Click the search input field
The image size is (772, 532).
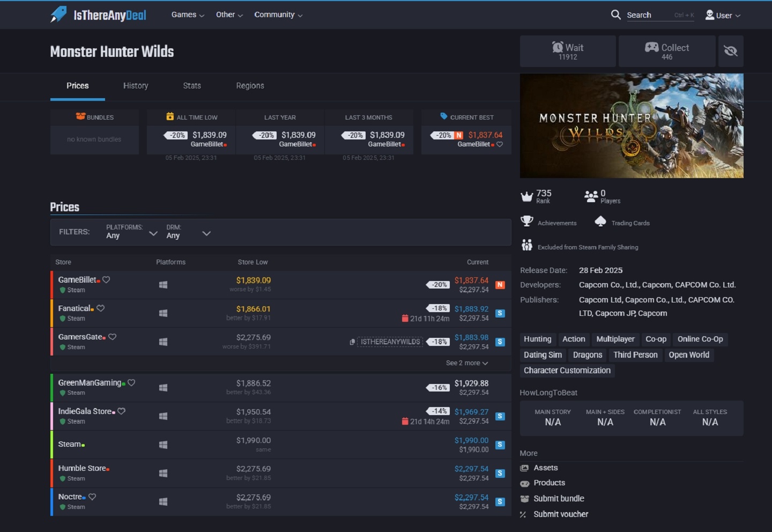point(660,15)
